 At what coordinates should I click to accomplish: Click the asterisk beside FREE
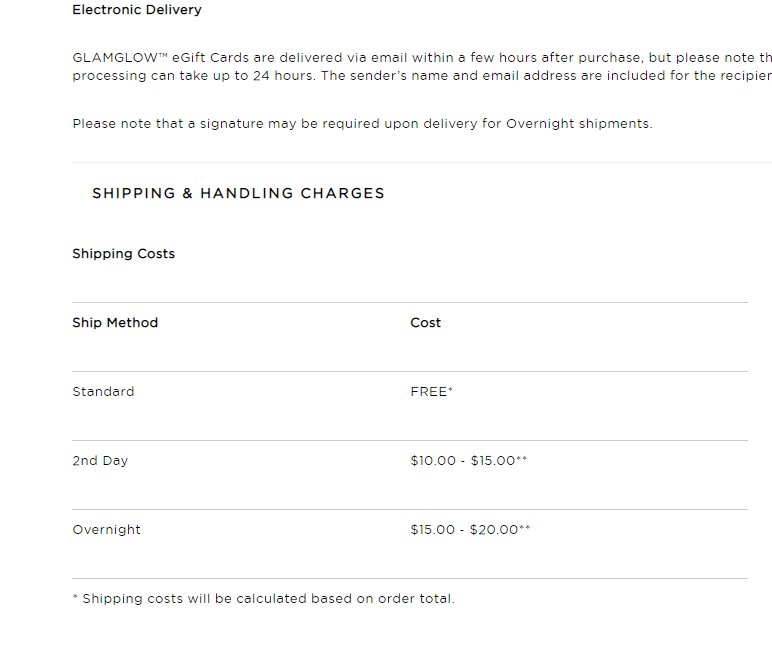click(x=450, y=389)
